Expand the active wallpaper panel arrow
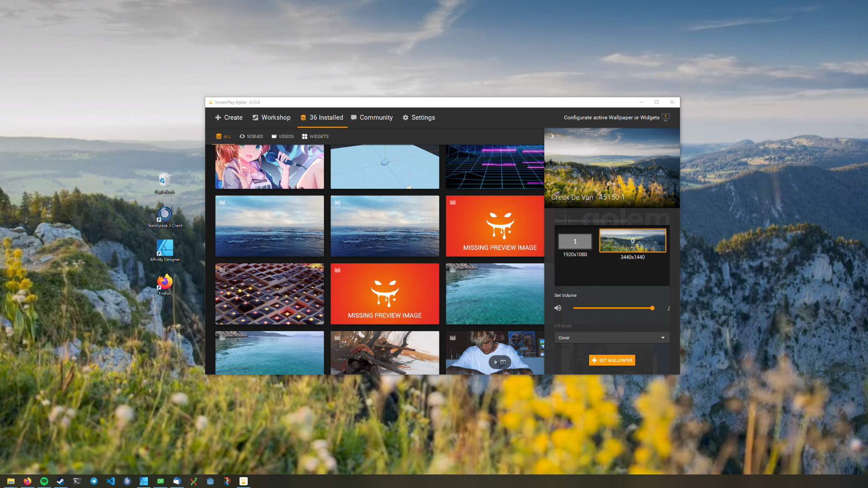The height and width of the screenshot is (488, 868). click(x=552, y=136)
